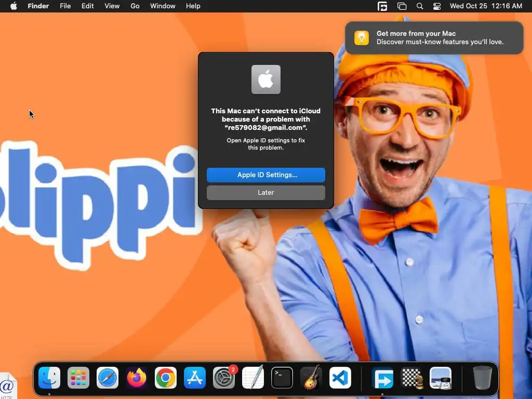Click 'Discover must-know features you'll love.' text
This screenshot has height=399, width=532.
point(440,42)
